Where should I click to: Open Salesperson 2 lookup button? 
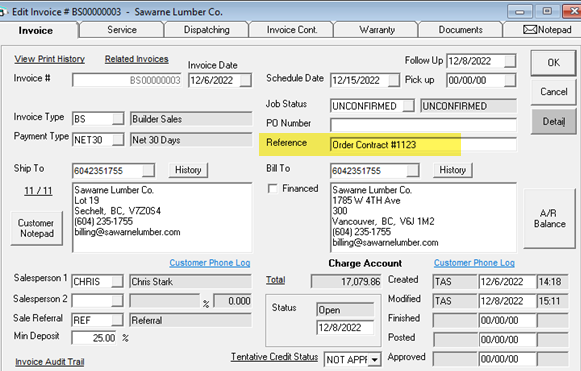pos(117,301)
